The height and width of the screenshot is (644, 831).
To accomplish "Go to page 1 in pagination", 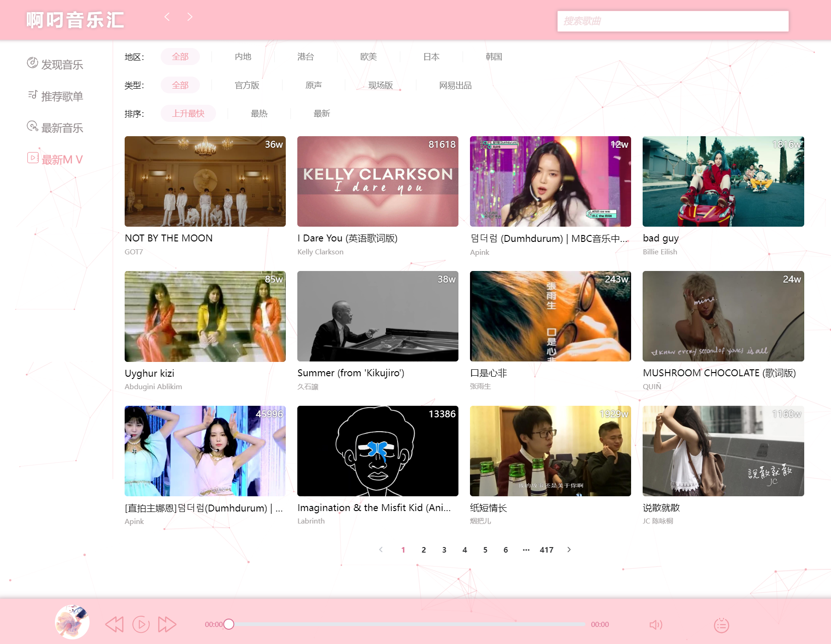I will click(x=403, y=550).
